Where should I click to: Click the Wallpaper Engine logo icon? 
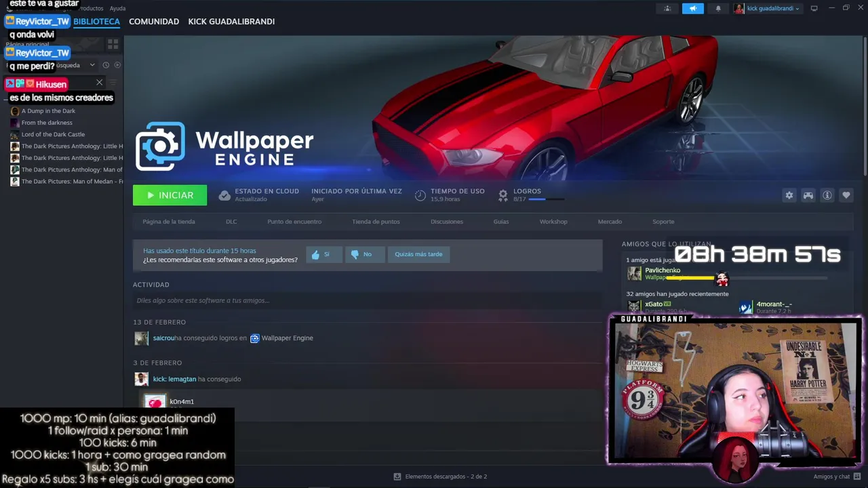(161, 146)
